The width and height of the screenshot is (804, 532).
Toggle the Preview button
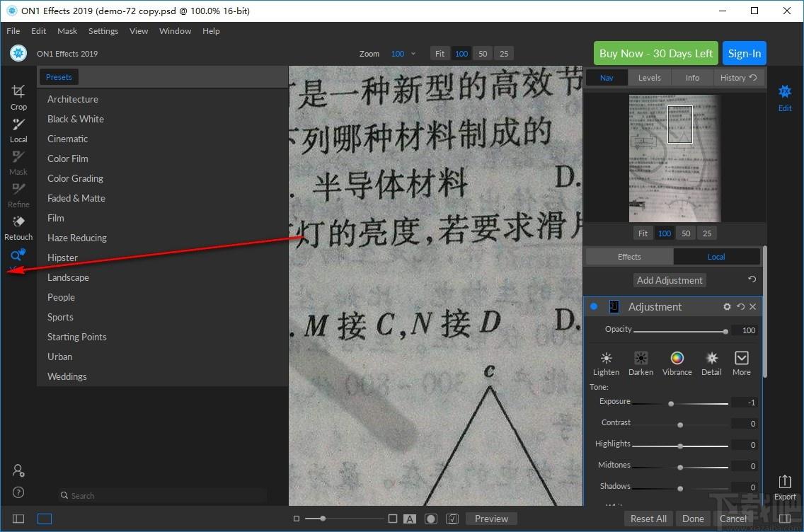pos(491,519)
